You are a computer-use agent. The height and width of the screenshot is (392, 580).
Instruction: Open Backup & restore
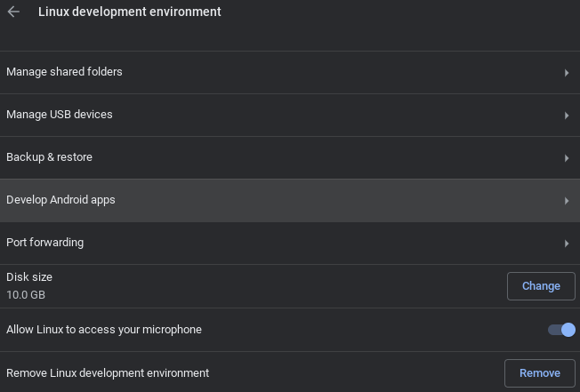(50, 157)
